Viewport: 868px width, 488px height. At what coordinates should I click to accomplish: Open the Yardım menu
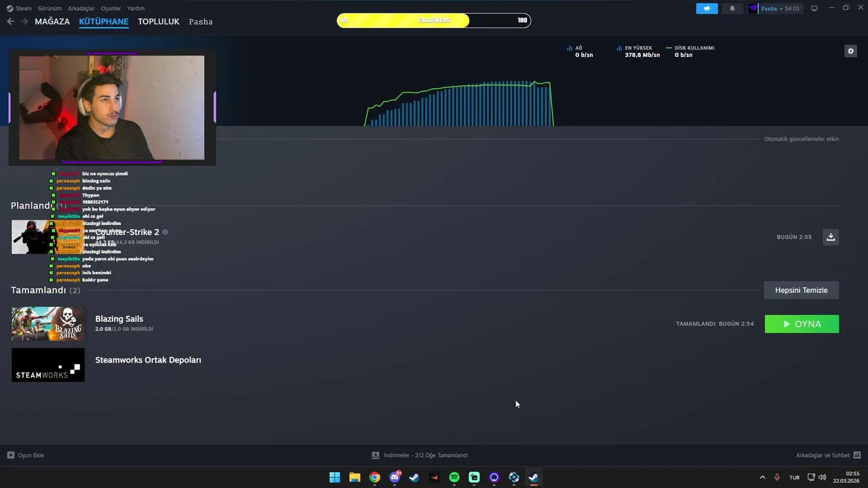(136, 8)
